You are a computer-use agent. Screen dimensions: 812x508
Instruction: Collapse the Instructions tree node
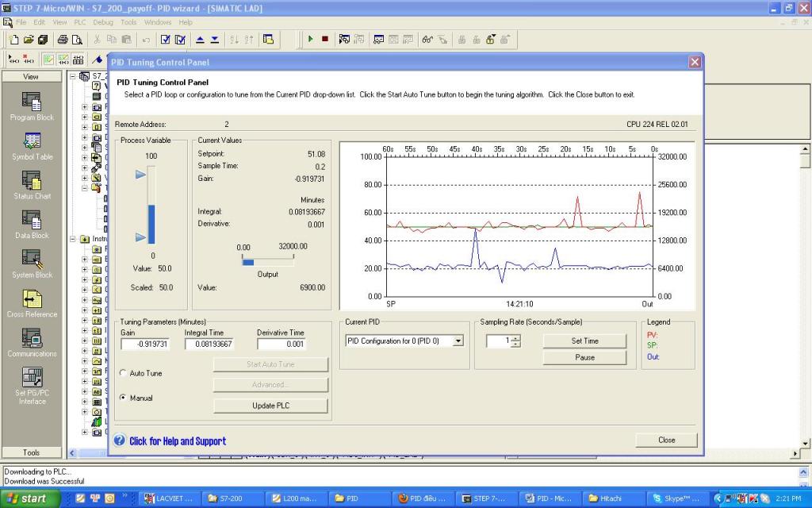point(74,238)
